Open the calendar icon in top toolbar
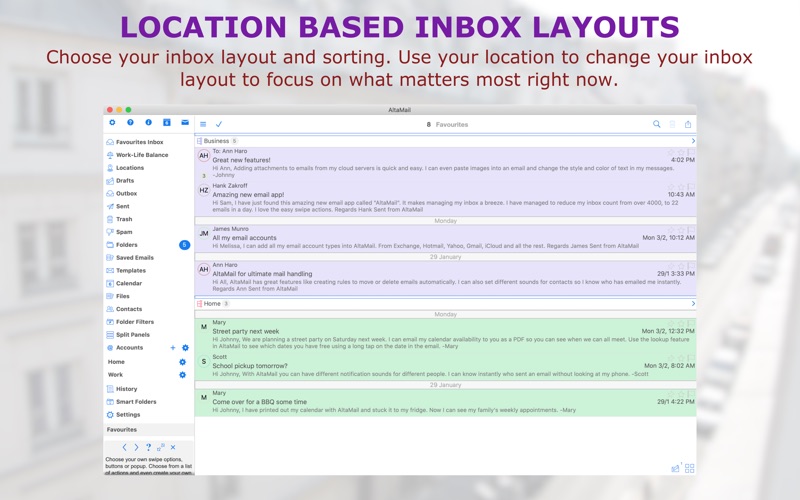Image resolution: width=800 pixels, height=500 pixels. 166,122
